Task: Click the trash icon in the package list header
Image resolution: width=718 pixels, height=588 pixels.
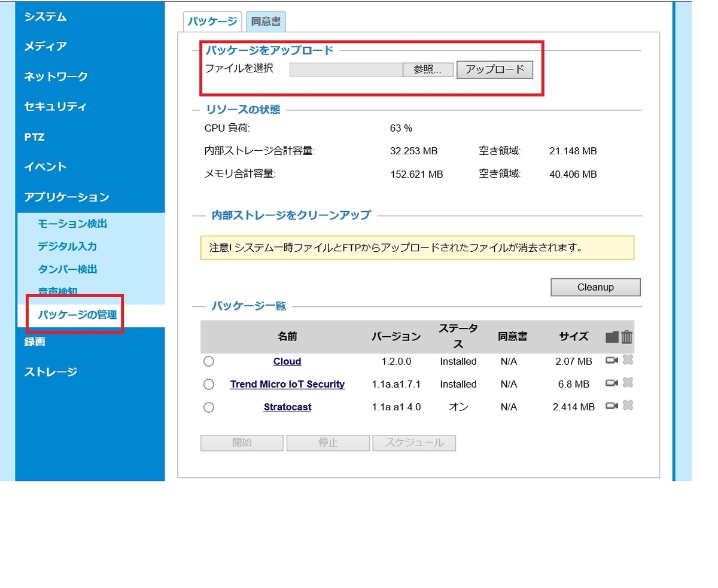Action: 626,337
